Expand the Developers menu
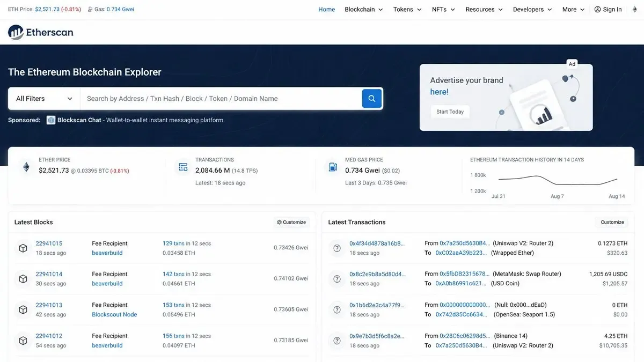644x362 pixels. [532, 10]
